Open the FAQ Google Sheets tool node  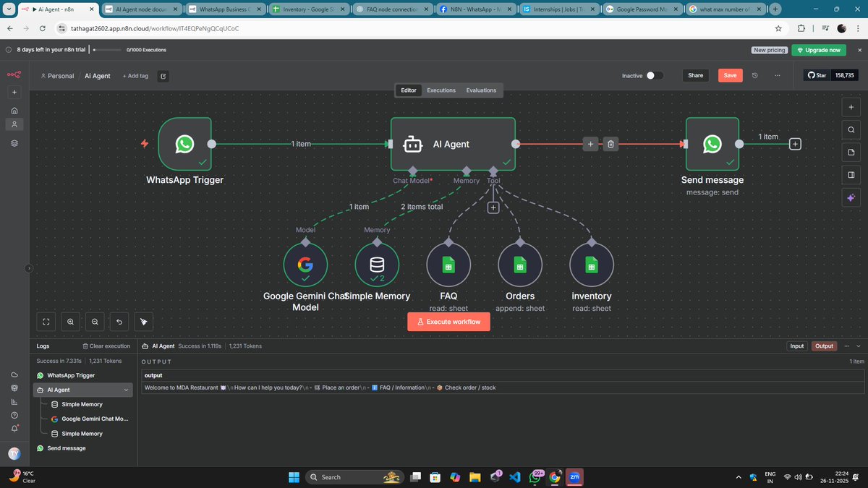[x=448, y=264]
